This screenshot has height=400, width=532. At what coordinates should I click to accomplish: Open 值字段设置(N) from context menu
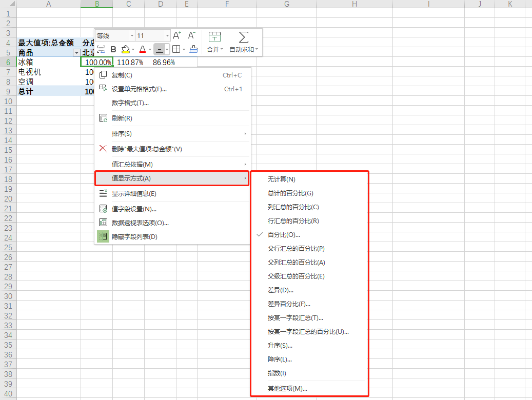coord(134,209)
